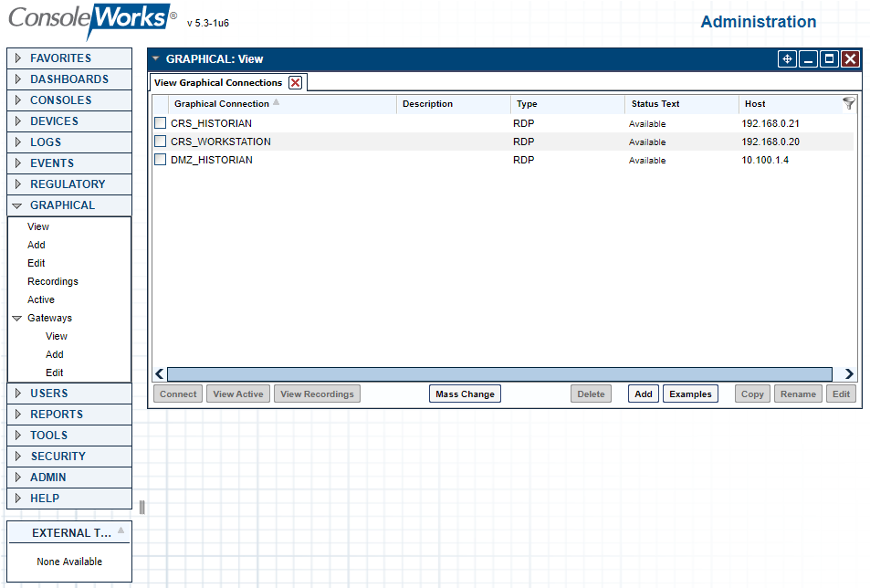This screenshot has width=870, height=588.
Task: Close the View Graphical Connections tab
Action: click(x=296, y=83)
